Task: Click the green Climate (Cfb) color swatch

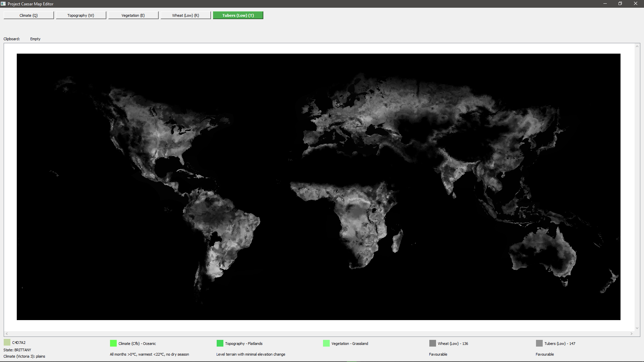Action: pyautogui.click(x=113, y=343)
